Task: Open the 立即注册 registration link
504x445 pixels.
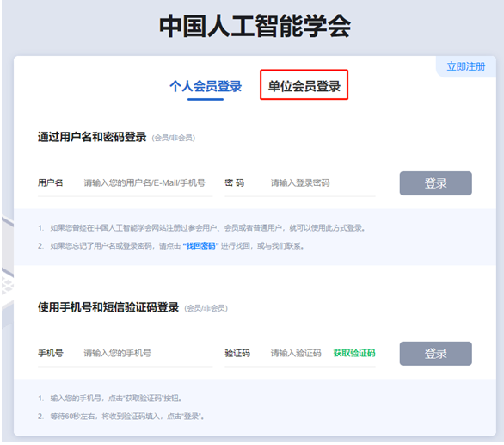Action: pos(466,66)
